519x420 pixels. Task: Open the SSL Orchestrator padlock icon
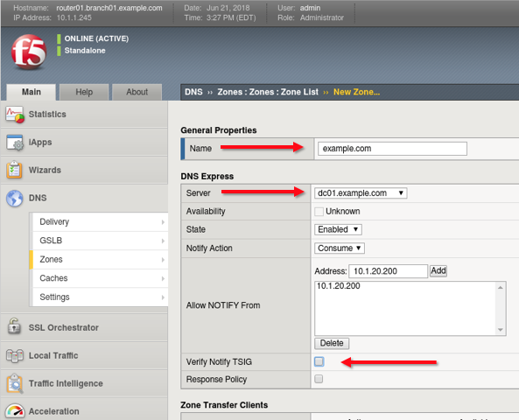14,326
